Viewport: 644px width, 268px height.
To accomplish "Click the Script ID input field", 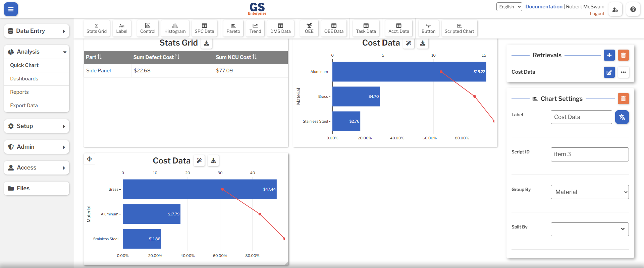I will point(590,154).
